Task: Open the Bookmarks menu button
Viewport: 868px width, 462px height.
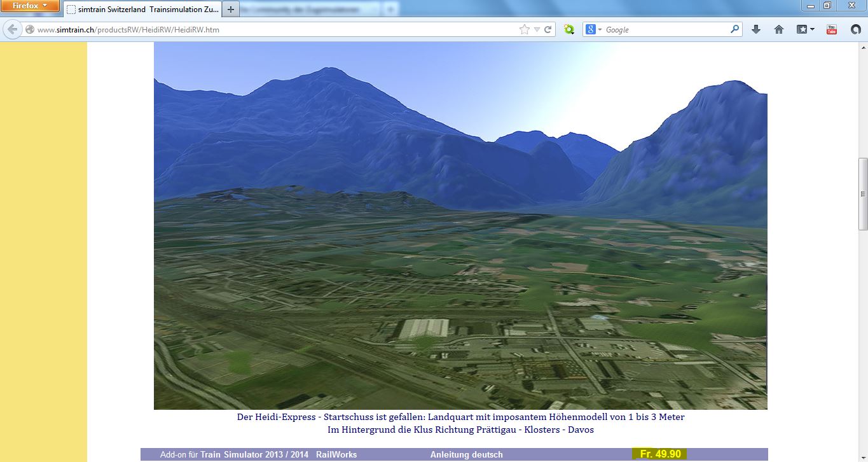Action: pyautogui.click(x=806, y=30)
